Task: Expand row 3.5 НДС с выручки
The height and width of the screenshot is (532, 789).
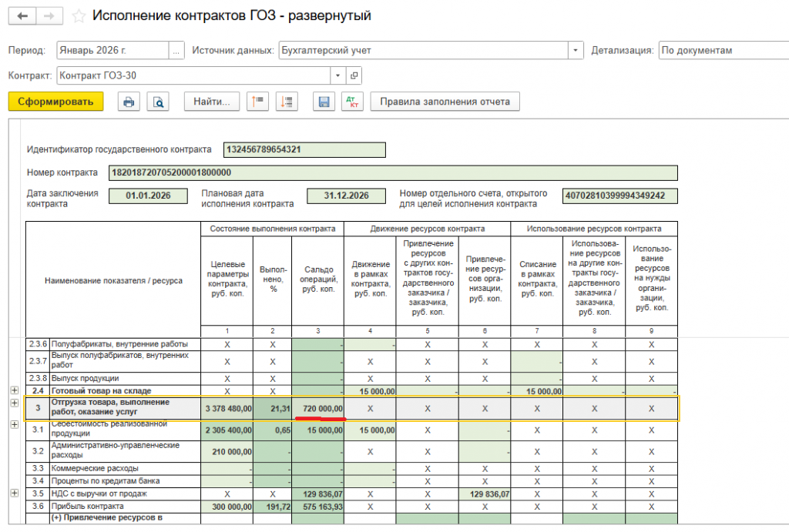Action: click(14, 494)
